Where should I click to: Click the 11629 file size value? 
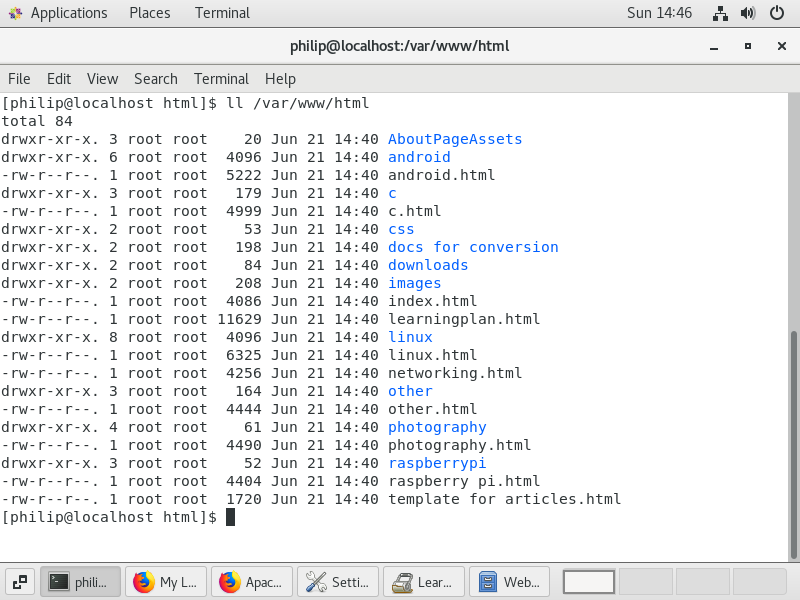tap(239, 319)
